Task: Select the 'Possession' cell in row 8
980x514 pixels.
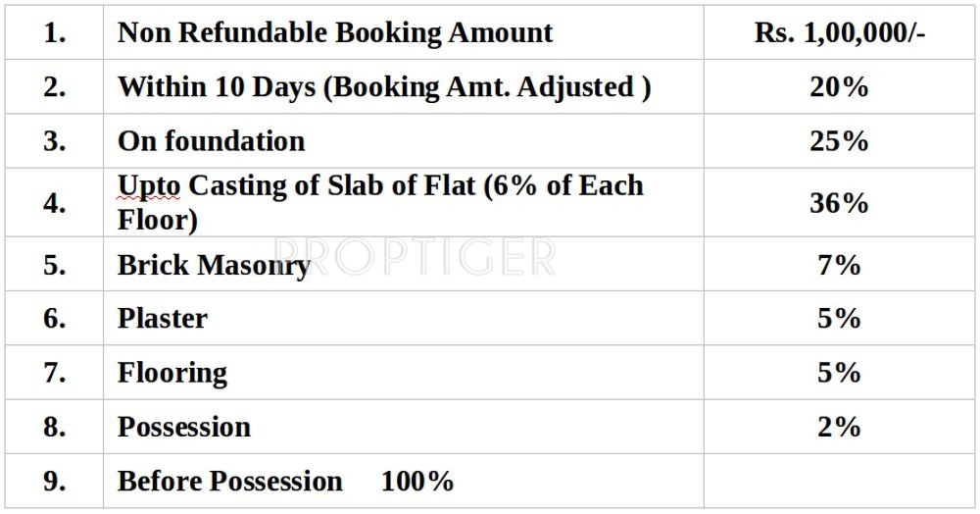Action: (x=184, y=427)
